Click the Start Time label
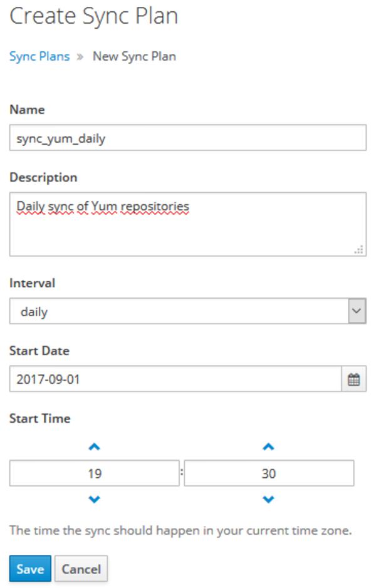 click(x=40, y=418)
